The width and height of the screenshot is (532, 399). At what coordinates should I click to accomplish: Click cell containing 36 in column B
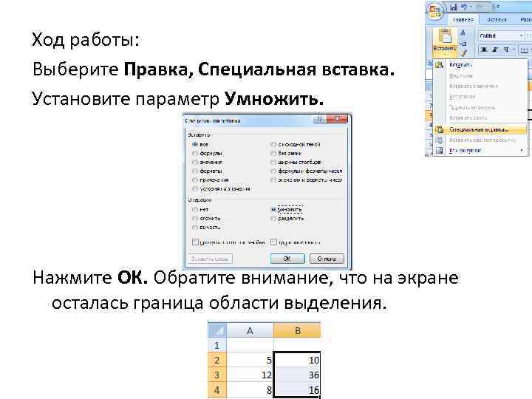click(297, 375)
